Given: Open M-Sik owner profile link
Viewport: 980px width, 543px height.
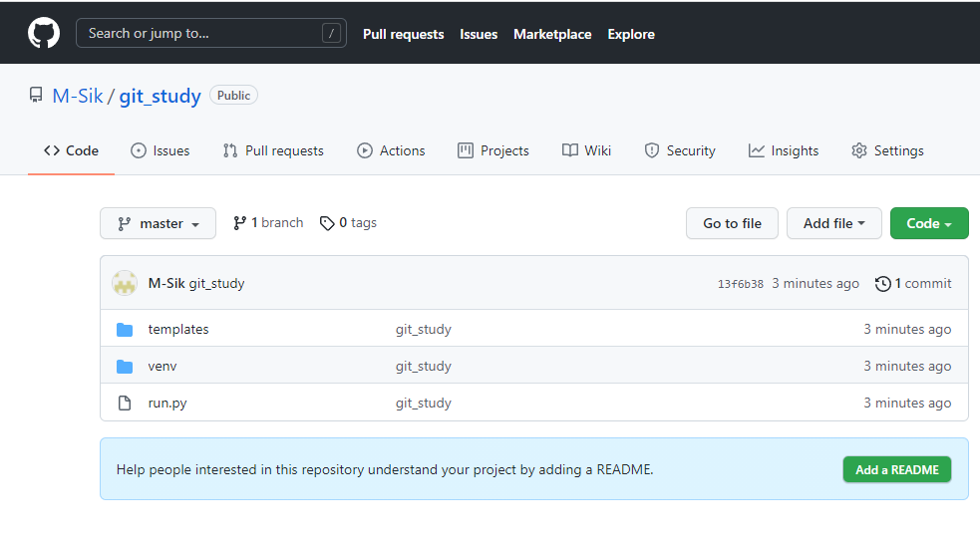Looking at the screenshot, I should (x=78, y=96).
